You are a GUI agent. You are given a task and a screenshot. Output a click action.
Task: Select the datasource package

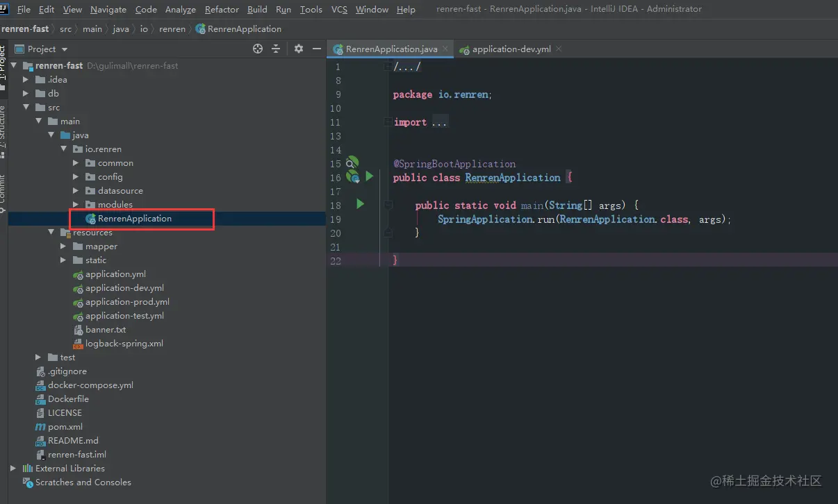pos(120,191)
